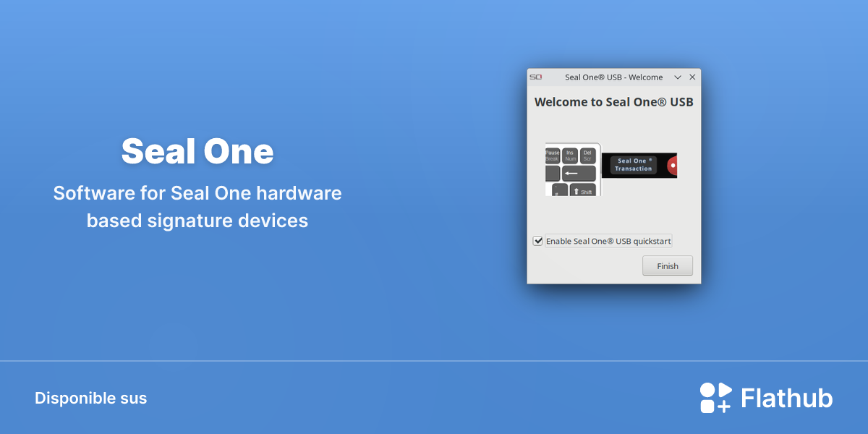Click the "Welcome to Seal One® USB" heading
Screen dimensions: 868x434
(613, 102)
